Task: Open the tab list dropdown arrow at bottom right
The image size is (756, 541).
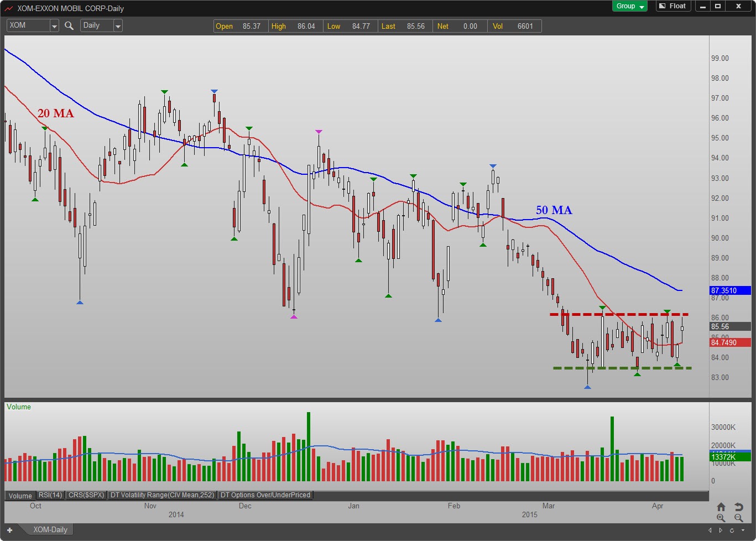Action: pyautogui.click(x=743, y=530)
